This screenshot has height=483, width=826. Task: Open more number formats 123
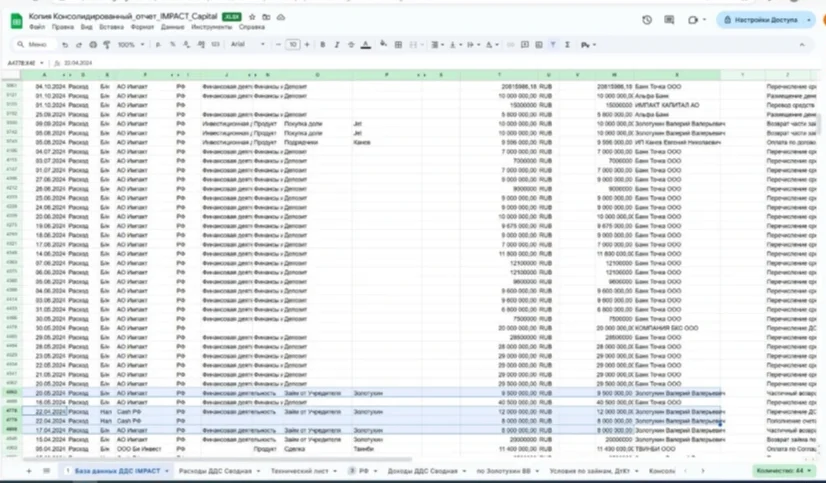[x=215, y=45]
